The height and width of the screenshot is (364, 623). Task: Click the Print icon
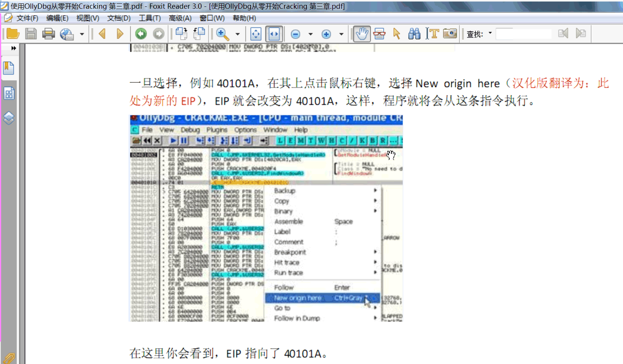pyautogui.click(x=49, y=34)
